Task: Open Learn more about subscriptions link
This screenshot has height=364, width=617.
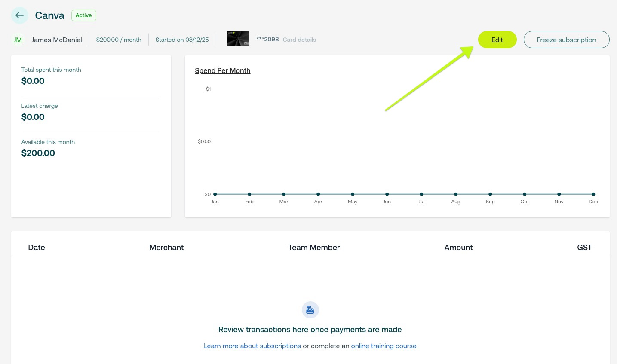Action: pos(252,346)
